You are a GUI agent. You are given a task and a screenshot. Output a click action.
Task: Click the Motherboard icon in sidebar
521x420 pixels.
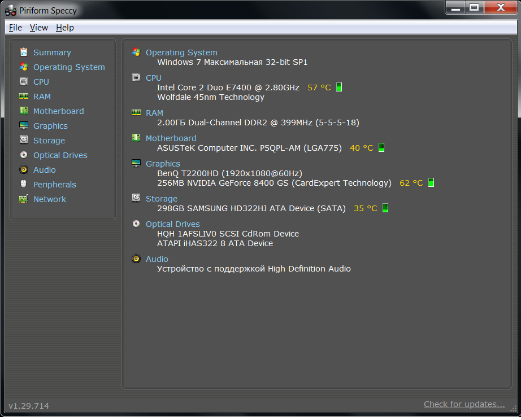tap(24, 111)
